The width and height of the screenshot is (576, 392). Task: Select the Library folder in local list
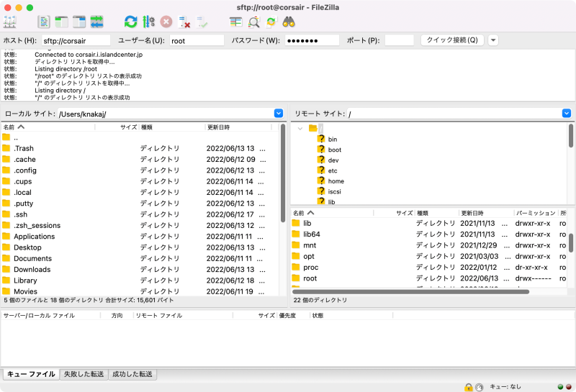(140, 281)
